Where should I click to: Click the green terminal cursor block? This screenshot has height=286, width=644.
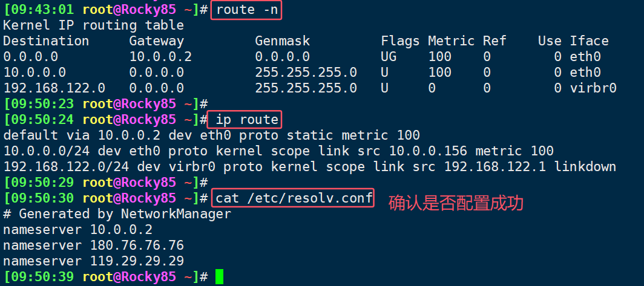click(219, 276)
